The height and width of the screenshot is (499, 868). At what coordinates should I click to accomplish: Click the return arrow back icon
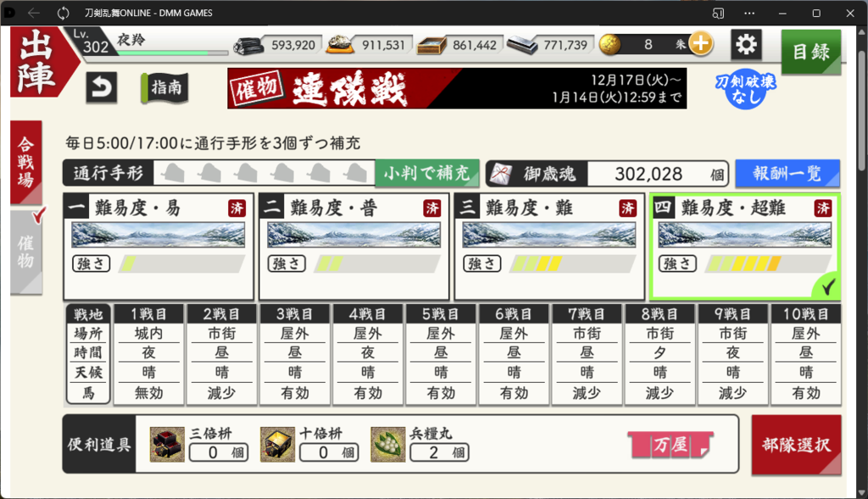(x=102, y=87)
